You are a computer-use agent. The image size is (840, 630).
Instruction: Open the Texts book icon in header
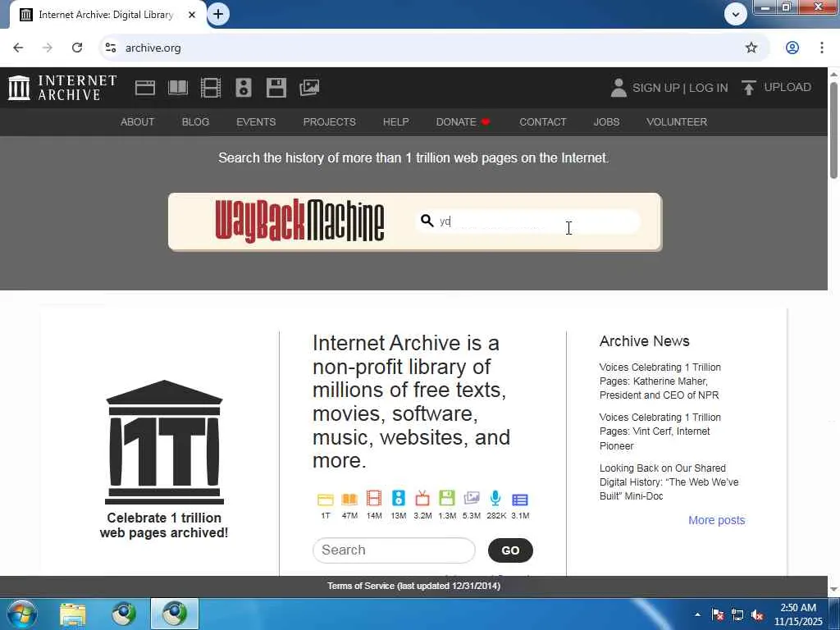[178, 87]
